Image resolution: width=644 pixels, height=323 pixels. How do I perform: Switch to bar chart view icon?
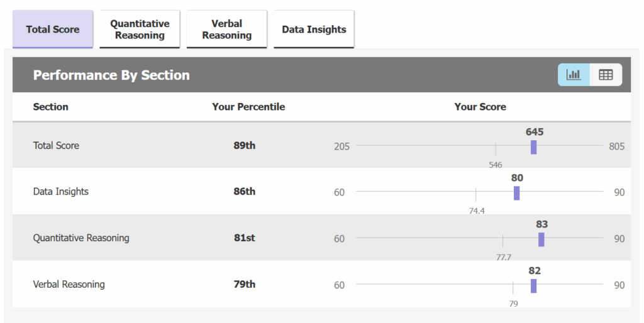(x=574, y=75)
